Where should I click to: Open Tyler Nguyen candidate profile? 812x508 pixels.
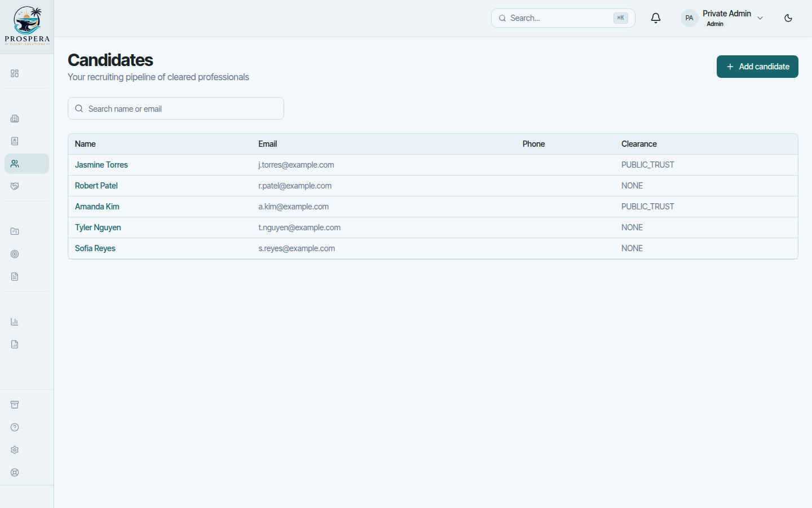(98, 227)
